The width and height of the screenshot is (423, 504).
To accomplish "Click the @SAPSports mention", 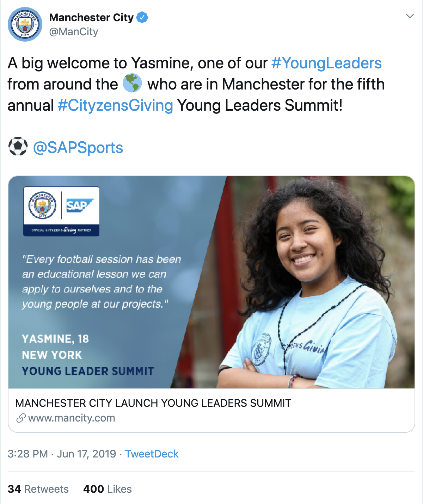I will [78, 148].
